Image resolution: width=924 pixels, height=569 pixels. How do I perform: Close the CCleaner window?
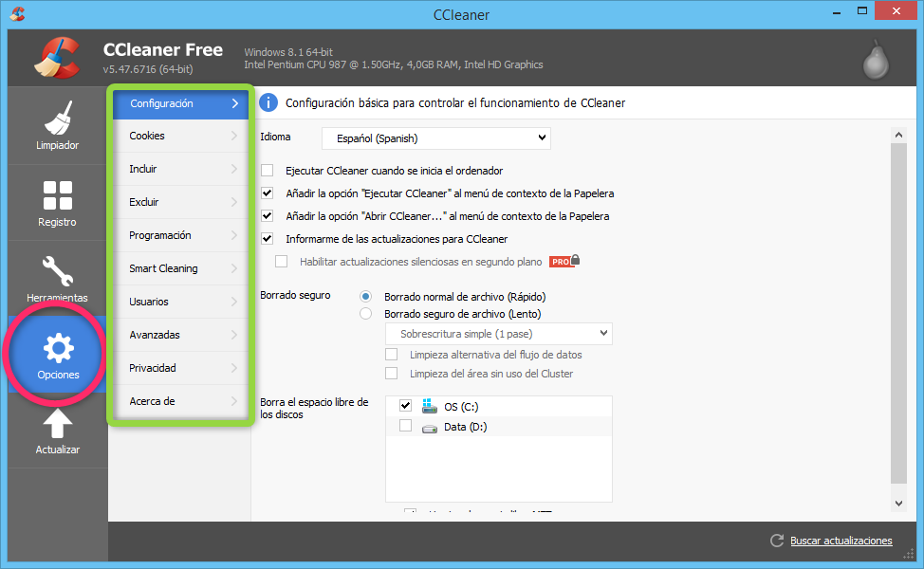896,11
